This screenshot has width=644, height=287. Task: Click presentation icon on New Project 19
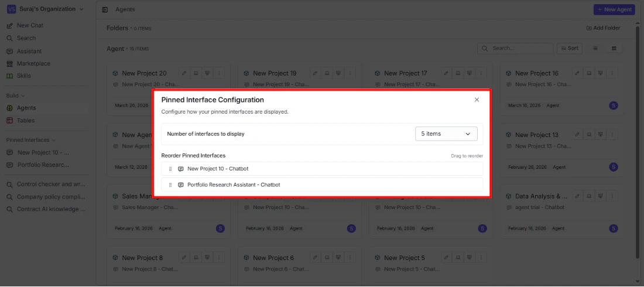coord(338,73)
